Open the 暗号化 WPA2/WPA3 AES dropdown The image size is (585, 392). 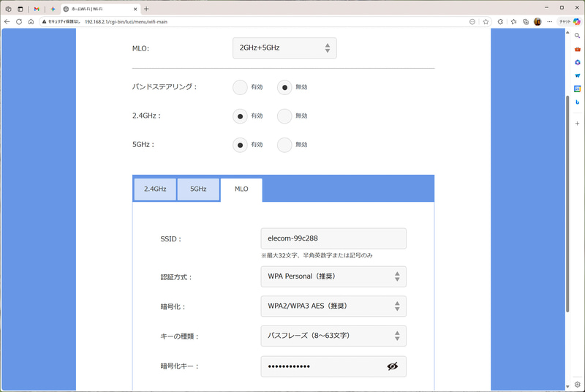pyautogui.click(x=333, y=306)
